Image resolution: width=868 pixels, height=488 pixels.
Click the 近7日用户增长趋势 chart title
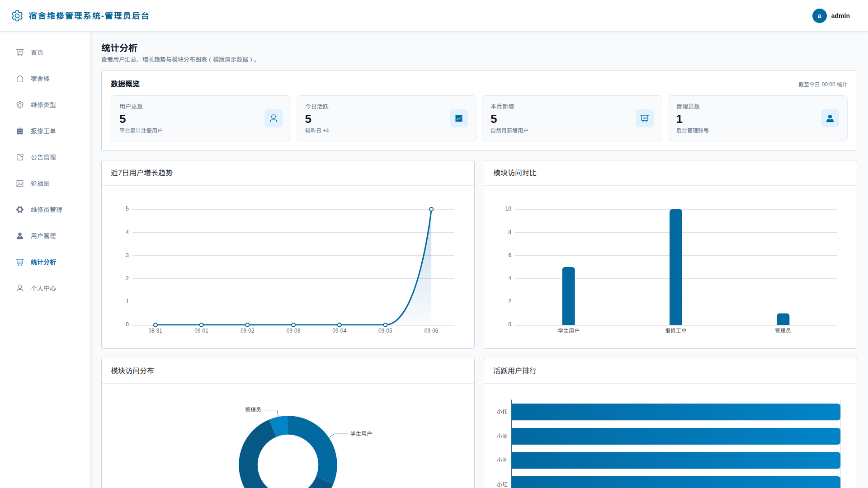tap(142, 173)
